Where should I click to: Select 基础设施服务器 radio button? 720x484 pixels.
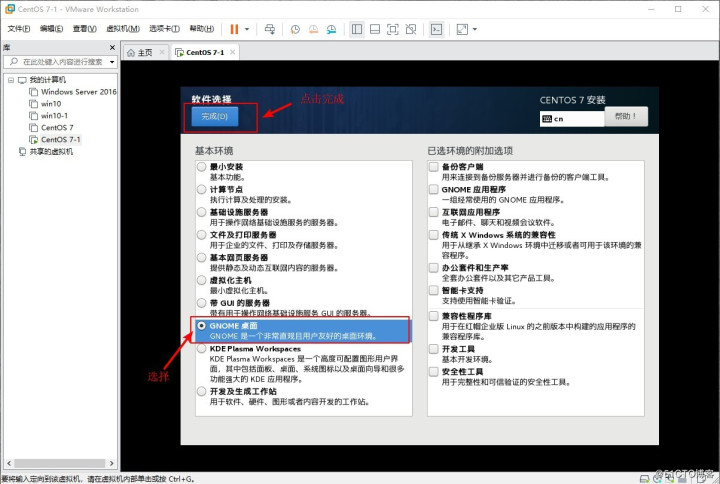(201, 212)
